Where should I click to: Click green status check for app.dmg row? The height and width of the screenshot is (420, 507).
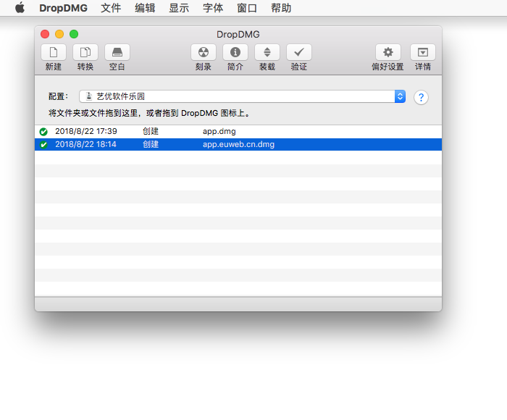pyautogui.click(x=43, y=132)
